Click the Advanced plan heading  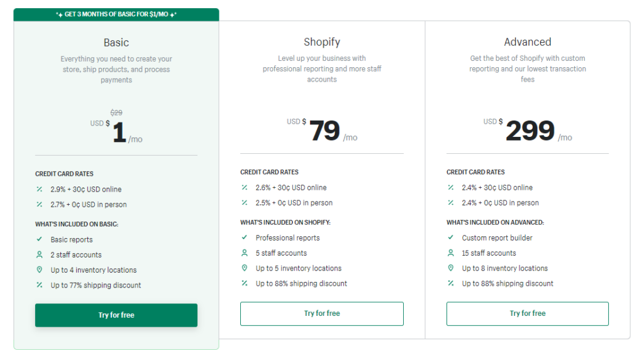(528, 42)
